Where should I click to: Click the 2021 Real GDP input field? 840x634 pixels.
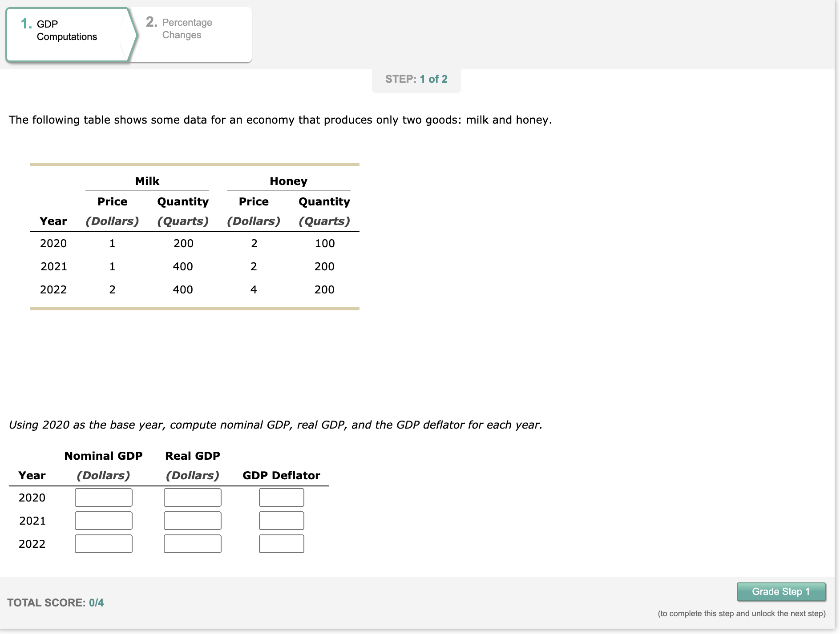(192, 520)
